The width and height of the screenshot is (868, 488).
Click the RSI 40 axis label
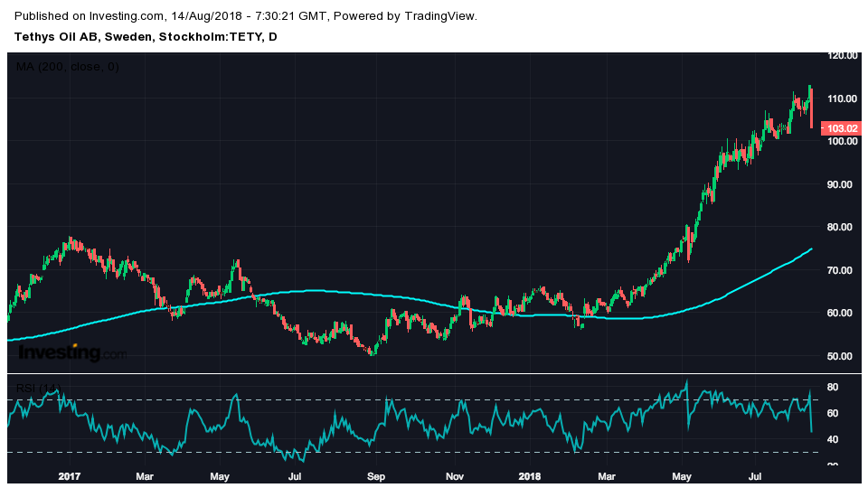pos(833,439)
